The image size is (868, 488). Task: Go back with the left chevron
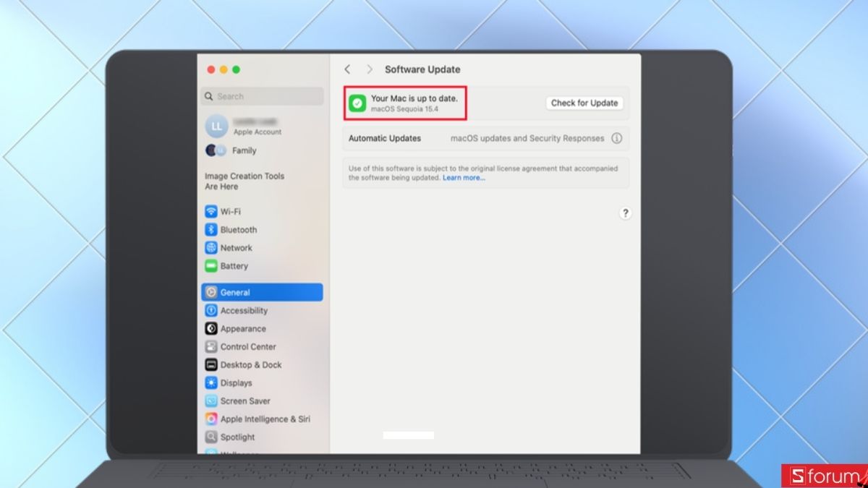click(347, 69)
